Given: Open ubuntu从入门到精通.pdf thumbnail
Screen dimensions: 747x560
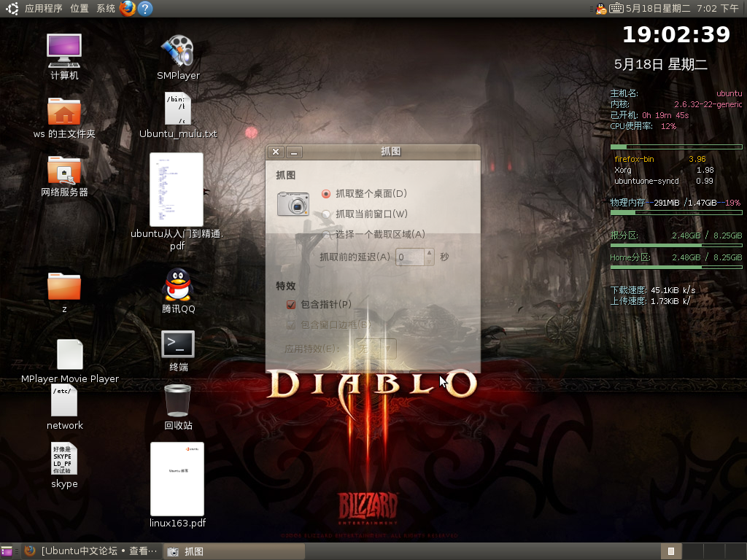Looking at the screenshot, I should pyautogui.click(x=177, y=190).
